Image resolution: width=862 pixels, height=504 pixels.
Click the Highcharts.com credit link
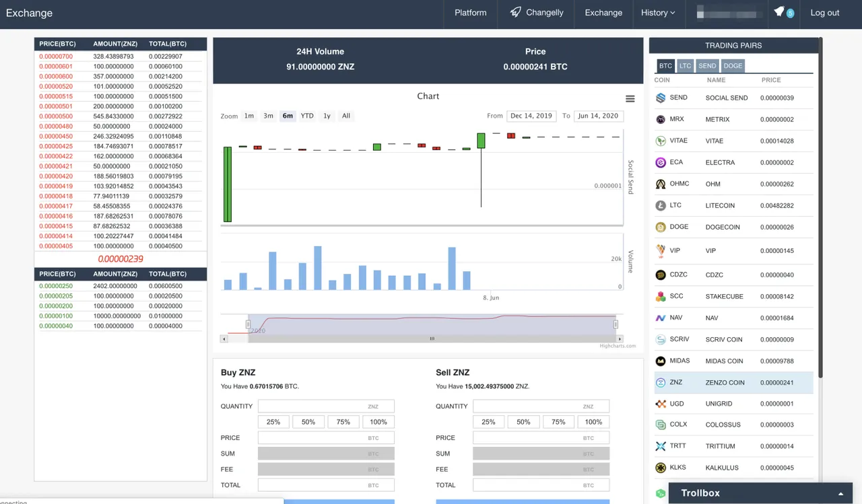point(618,346)
